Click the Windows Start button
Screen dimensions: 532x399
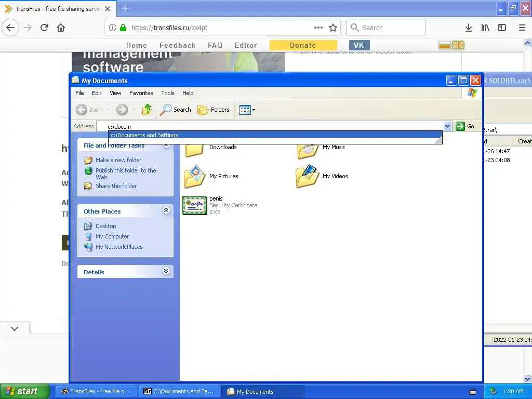25,391
